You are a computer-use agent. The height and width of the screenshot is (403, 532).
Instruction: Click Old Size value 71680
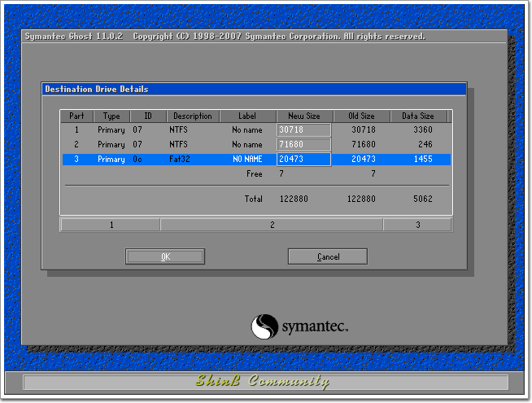[364, 144]
